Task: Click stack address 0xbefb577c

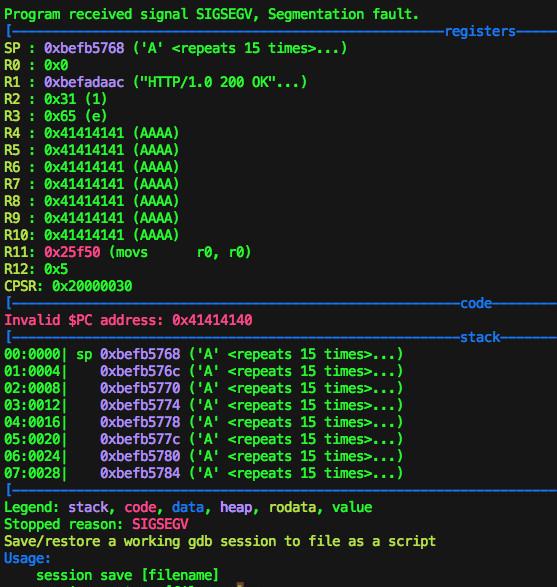Action: pyautogui.click(x=140, y=439)
